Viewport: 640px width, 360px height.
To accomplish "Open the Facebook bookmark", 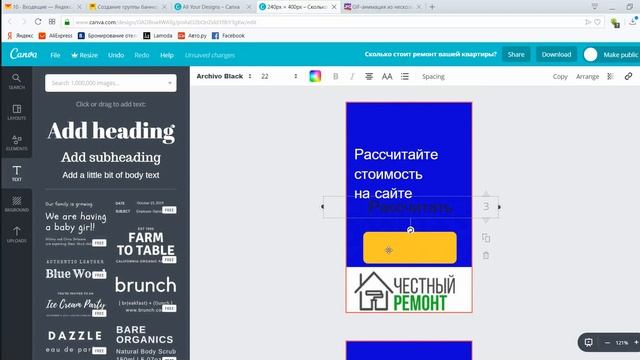I will [228, 36].
